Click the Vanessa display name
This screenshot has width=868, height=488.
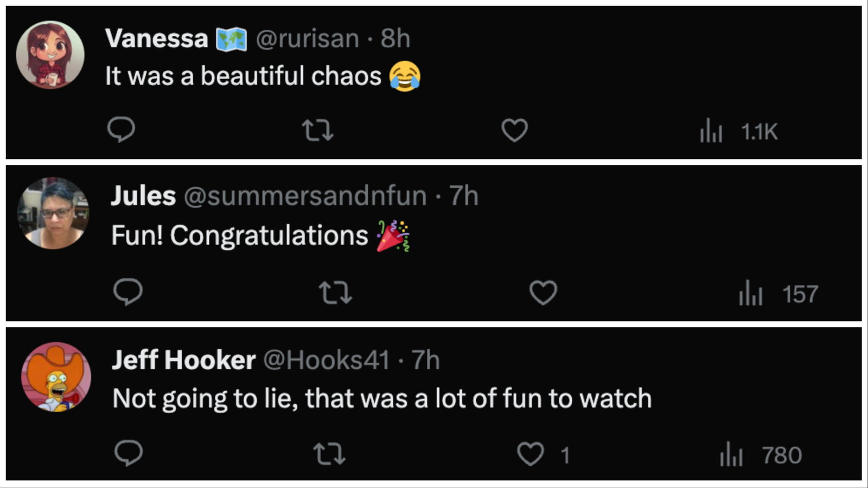(156, 38)
